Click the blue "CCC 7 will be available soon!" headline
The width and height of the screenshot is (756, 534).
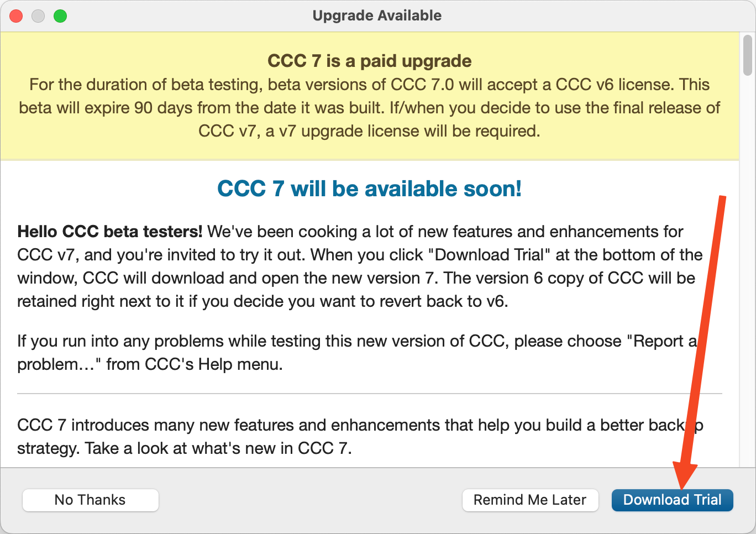369,189
